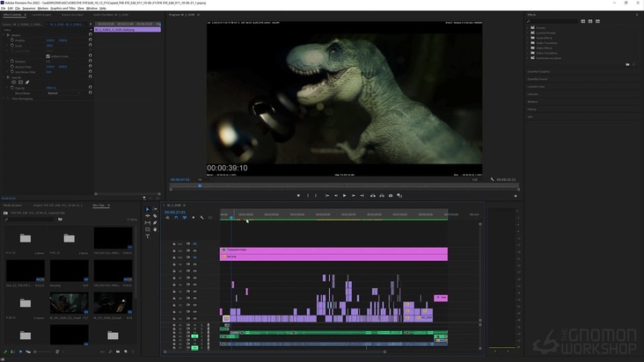Open the Comparison View in Program monitor
This screenshot has height=362, width=644.
tap(399, 196)
